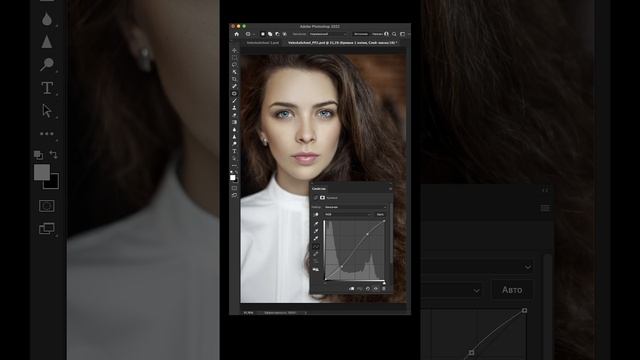Open the Preset dropdown in the Curves panel
Screen dimensions: 640x360
[x=355, y=207]
